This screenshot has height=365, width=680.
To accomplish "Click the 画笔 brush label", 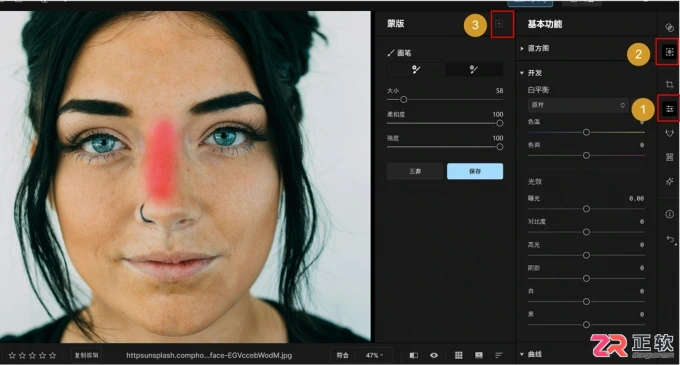I will 404,53.
